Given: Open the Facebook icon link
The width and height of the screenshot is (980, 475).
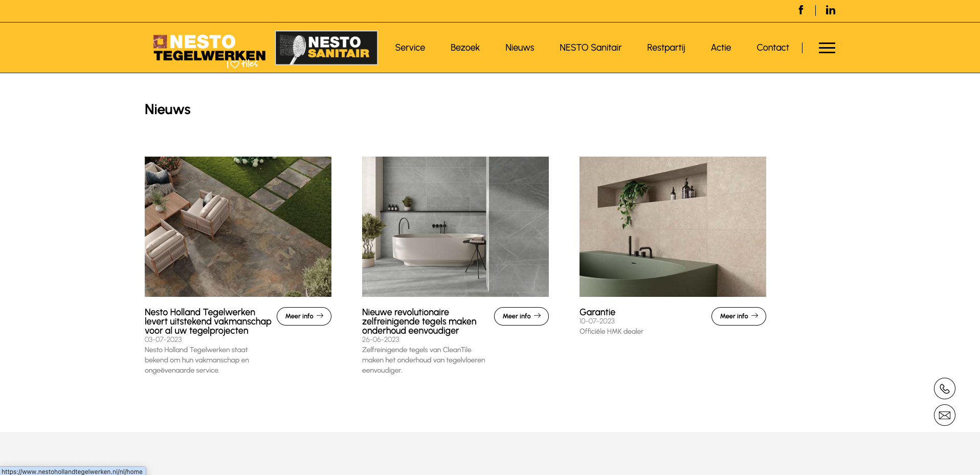Looking at the screenshot, I should pos(800,10).
